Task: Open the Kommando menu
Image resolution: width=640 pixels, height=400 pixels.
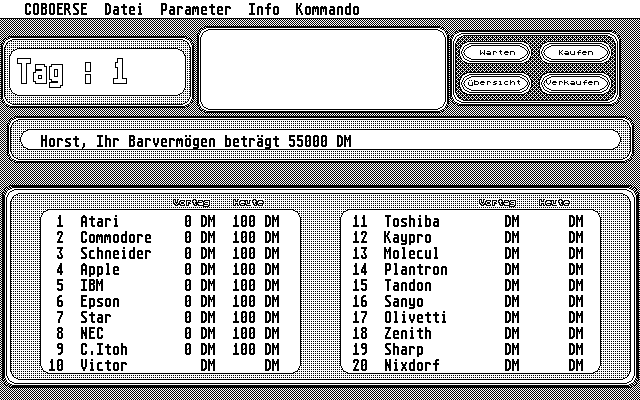Action: [327, 10]
